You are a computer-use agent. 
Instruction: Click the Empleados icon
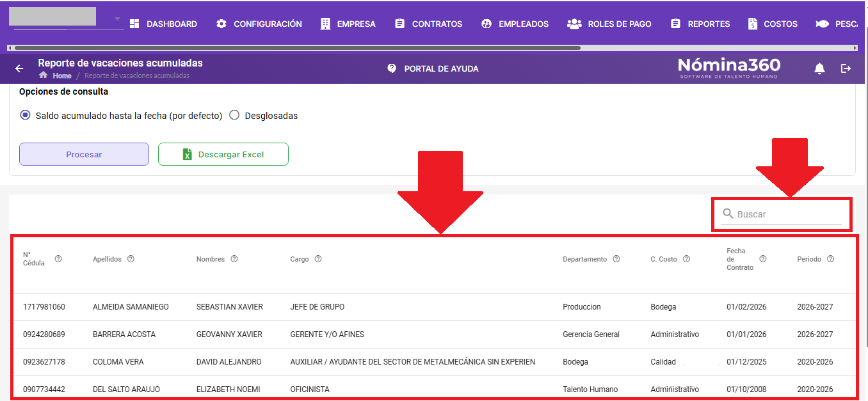pos(486,24)
